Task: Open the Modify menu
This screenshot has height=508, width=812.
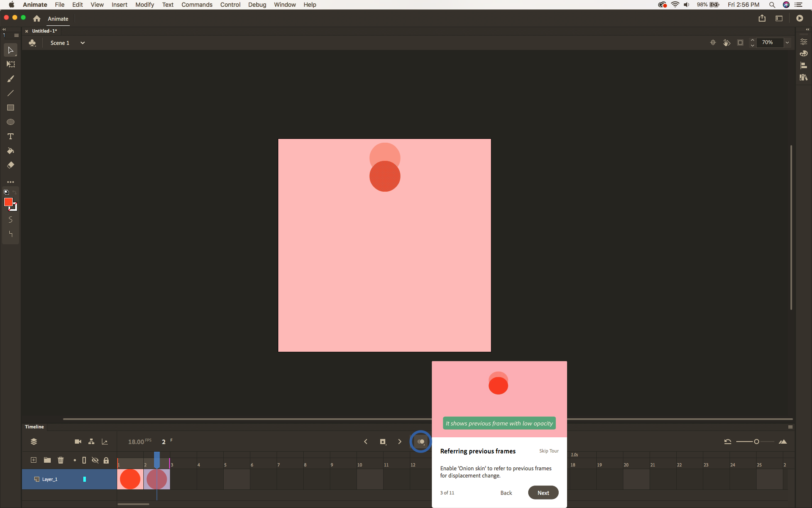Action: (145, 5)
